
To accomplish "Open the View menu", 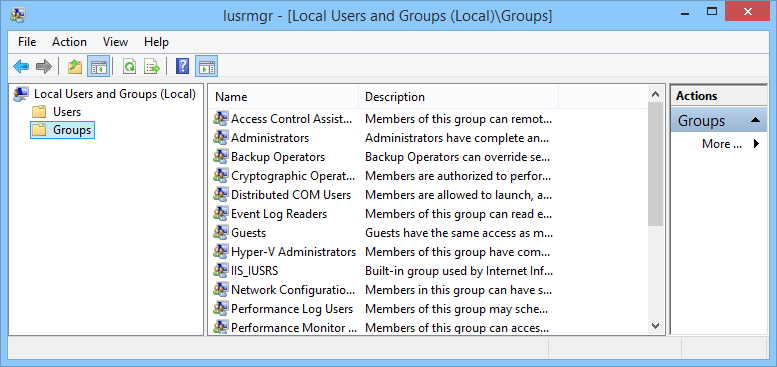I will click(115, 42).
